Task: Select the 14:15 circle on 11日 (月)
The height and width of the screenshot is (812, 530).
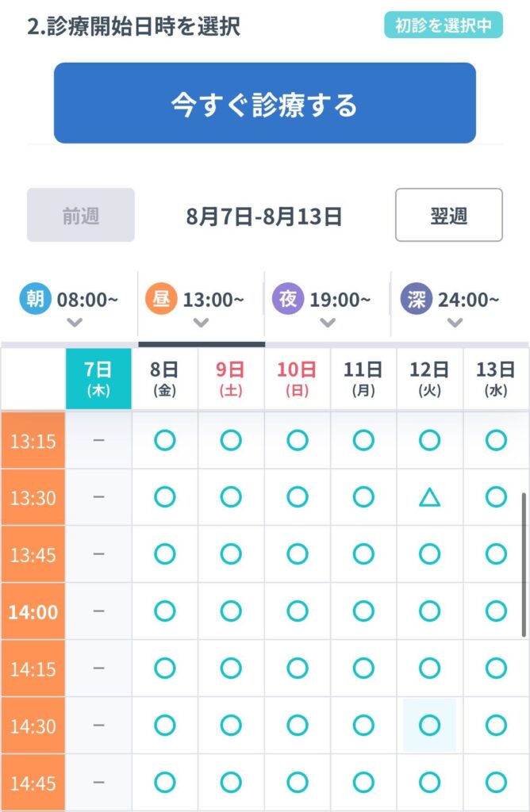Action: point(363,668)
